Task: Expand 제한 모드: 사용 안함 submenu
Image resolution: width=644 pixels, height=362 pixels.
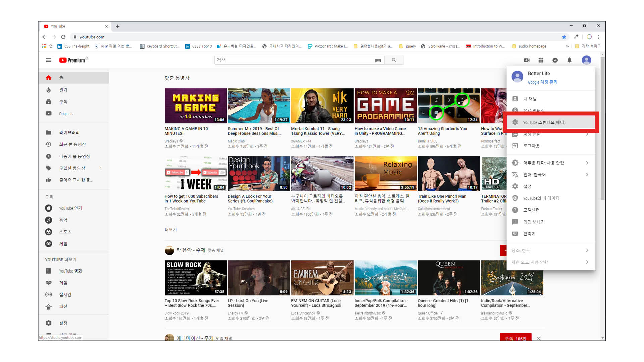Action: pos(551,262)
